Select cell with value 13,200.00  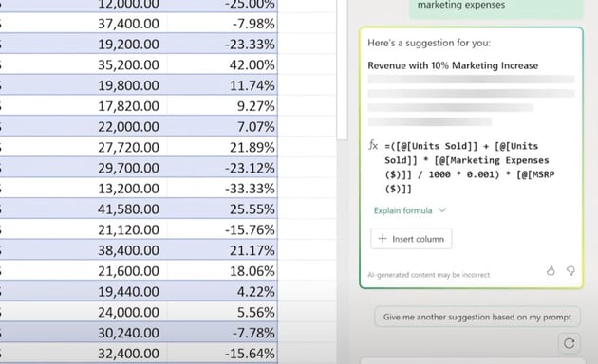pos(84,188)
